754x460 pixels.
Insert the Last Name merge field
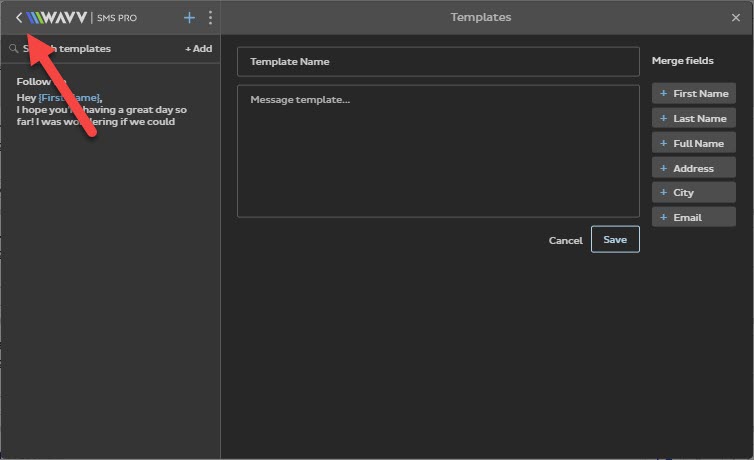point(693,118)
